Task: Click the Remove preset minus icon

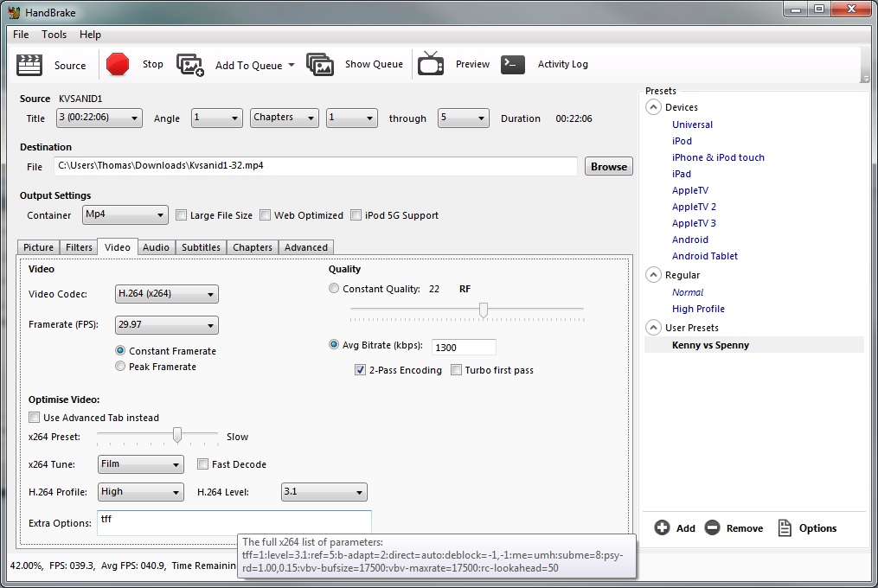Action: click(x=712, y=527)
